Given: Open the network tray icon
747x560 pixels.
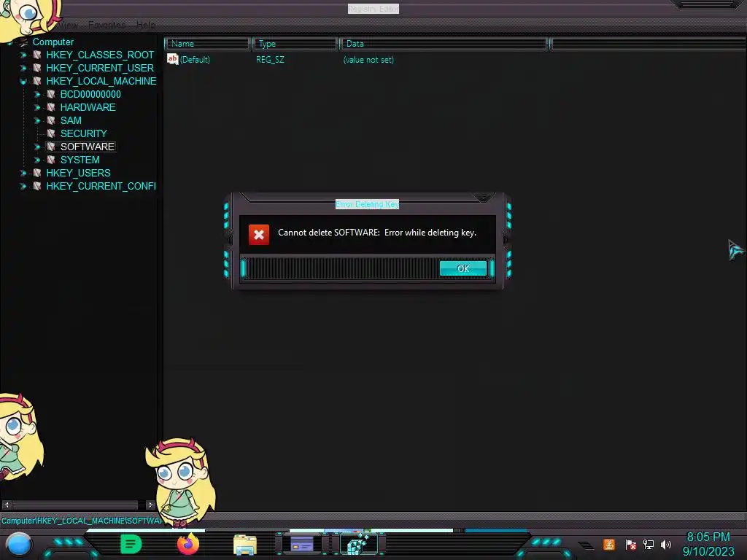Looking at the screenshot, I should click(649, 544).
